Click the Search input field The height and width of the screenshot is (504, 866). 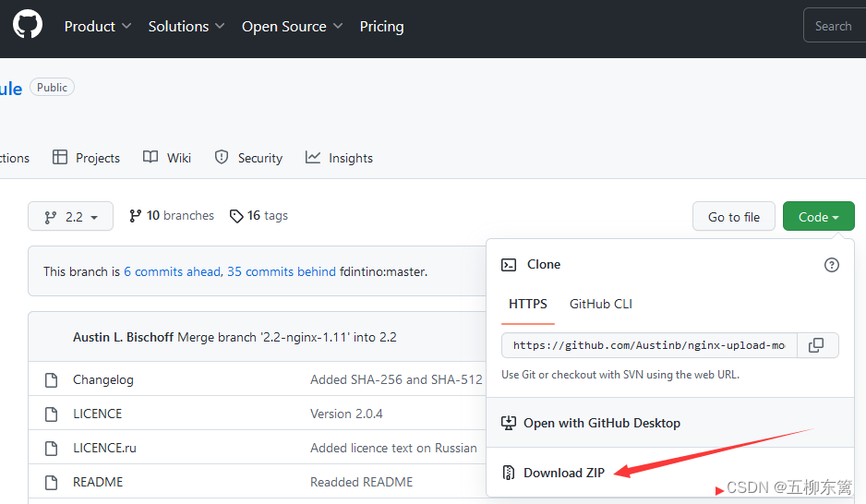[x=835, y=26]
